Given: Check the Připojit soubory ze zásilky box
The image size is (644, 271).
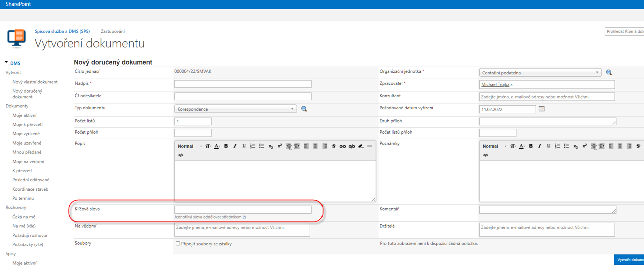Looking at the screenshot, I should [178, 244].
